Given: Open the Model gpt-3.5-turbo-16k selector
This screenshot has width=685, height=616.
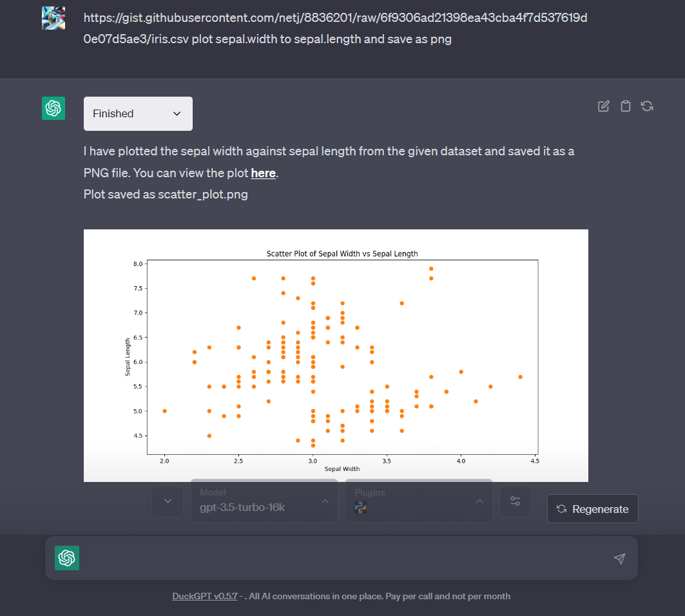Looking at the screenshot, I should click(x=264, y=501).
